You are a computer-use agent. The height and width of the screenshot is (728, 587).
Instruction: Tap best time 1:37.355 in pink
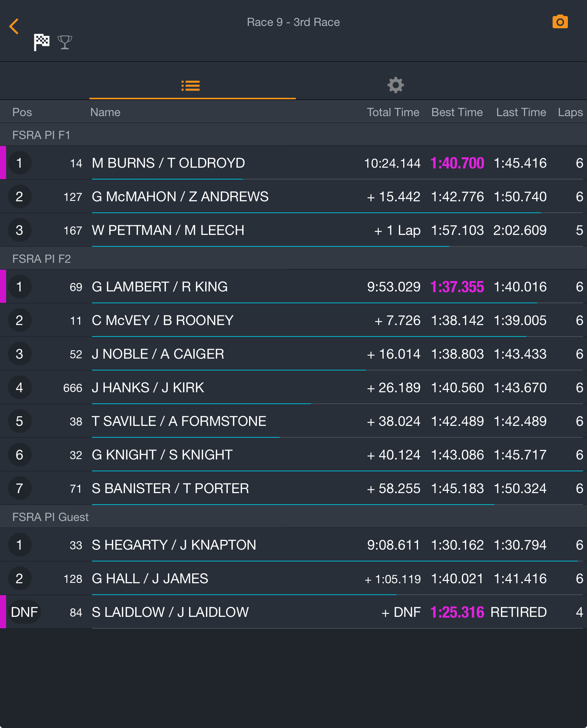pyautogui.click(x=457, y=287)
